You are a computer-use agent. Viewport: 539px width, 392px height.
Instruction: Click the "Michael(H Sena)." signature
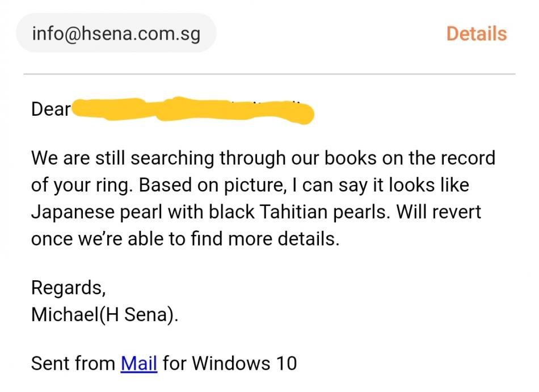pyautogui.click(x=104, y=315)
